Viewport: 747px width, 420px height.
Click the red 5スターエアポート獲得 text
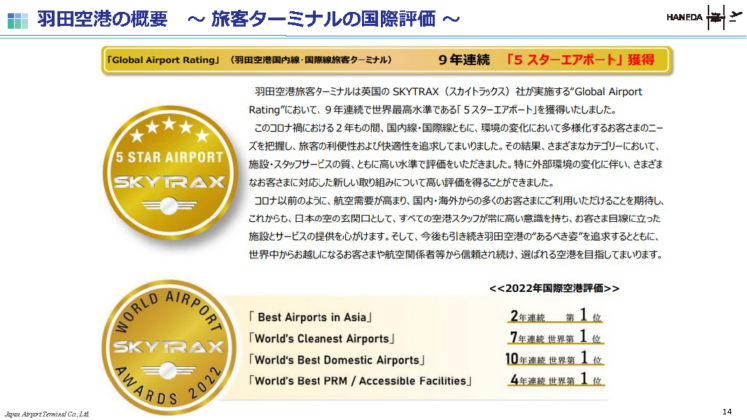pyautogui.click(x=580, y=60)
